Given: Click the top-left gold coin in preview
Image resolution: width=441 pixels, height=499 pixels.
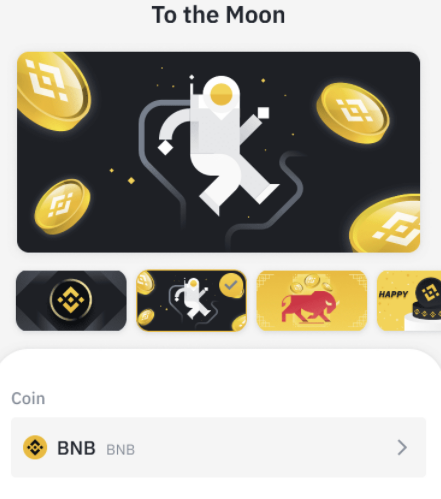Looking at the screenshot, I should coord(53,91).
